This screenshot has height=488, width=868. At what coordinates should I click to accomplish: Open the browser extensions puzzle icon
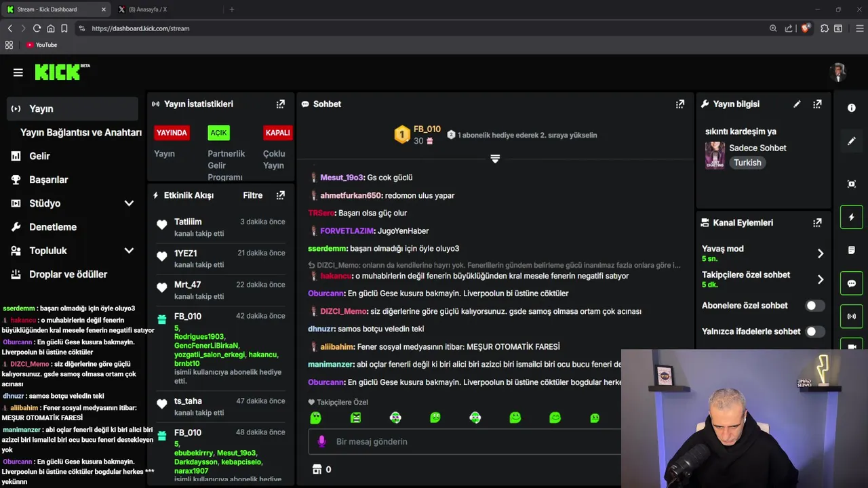click(825, 28)
